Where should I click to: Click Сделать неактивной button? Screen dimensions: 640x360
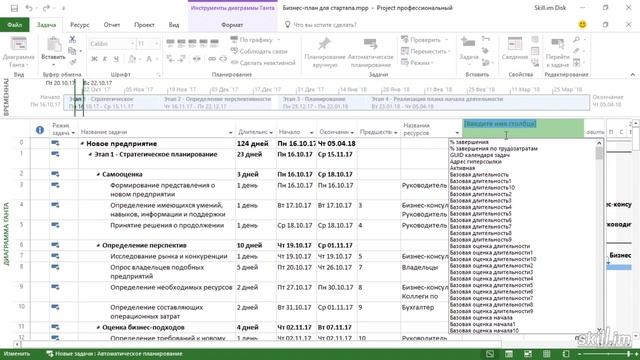click(263, 62)
